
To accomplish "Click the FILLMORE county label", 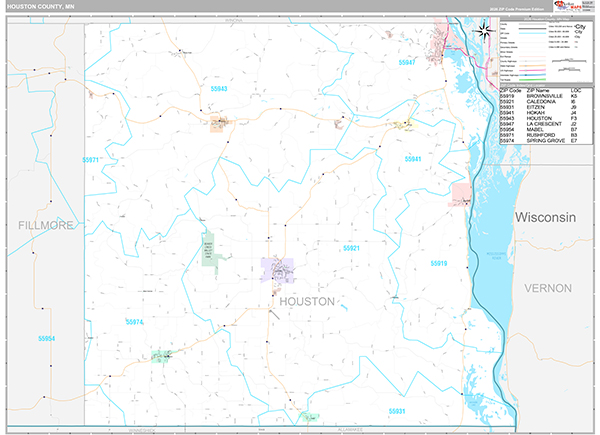I will pos(46,226).
